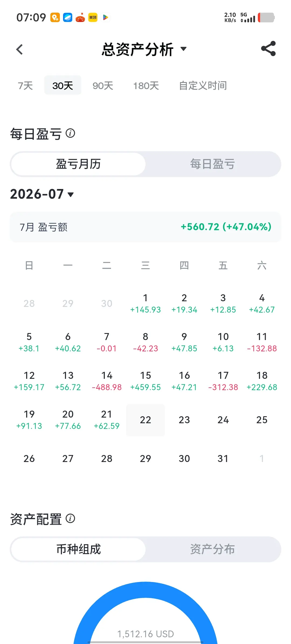Tap the battery indicator icon
Viewport: 291px width, 644px height.
pyautogui.click(x=266, y=17)
